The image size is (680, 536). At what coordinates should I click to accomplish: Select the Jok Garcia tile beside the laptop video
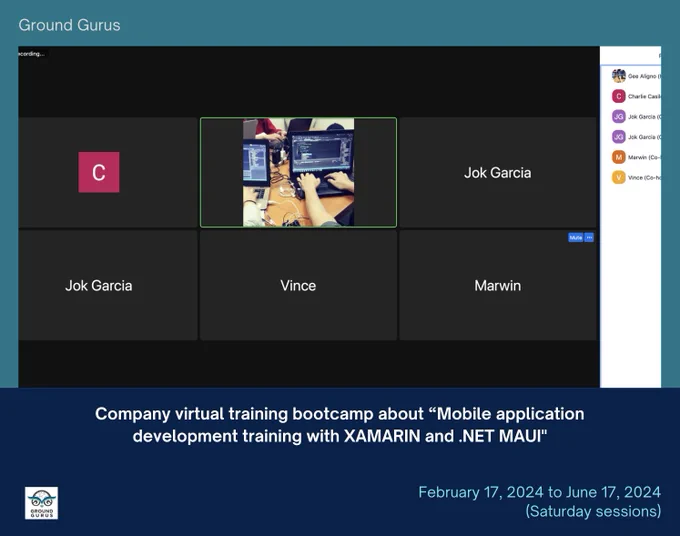click(x=498, y=172)
